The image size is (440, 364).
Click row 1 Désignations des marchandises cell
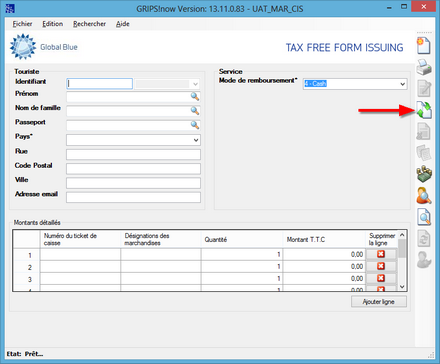point(161,254)
